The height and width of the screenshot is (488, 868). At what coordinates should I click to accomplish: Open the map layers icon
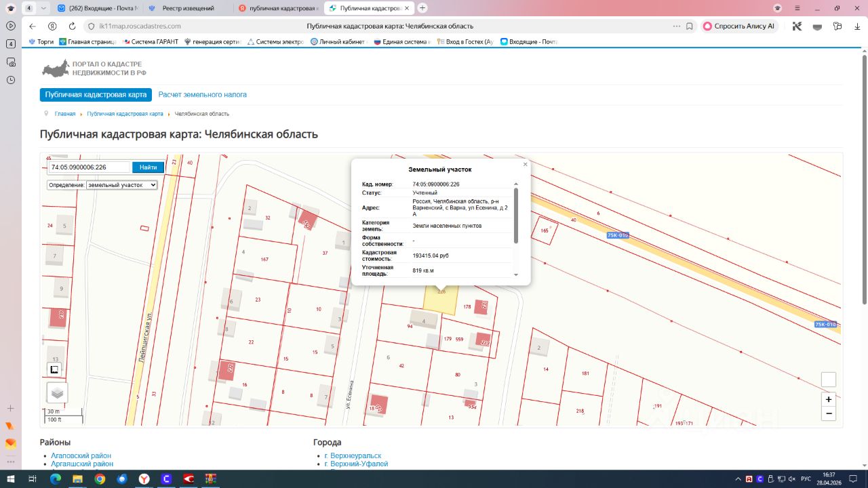point(57,392)
